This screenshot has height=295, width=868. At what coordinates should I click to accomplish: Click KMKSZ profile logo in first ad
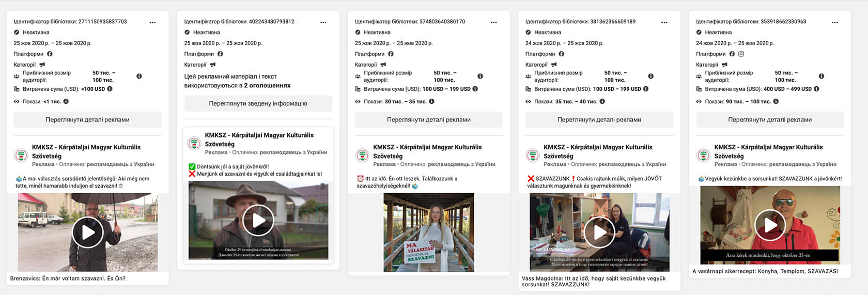click(x=21, y=154)
